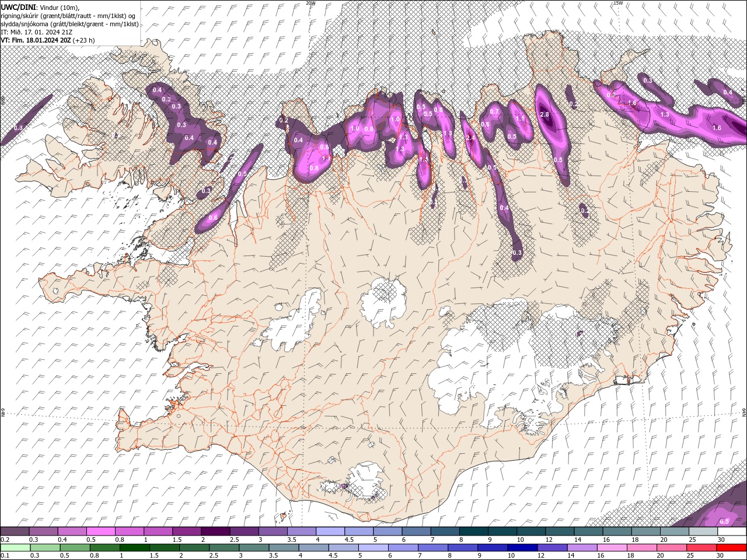
Task: Select the rain legend swatch between 2 and 2.5
Action: [194, 548]
